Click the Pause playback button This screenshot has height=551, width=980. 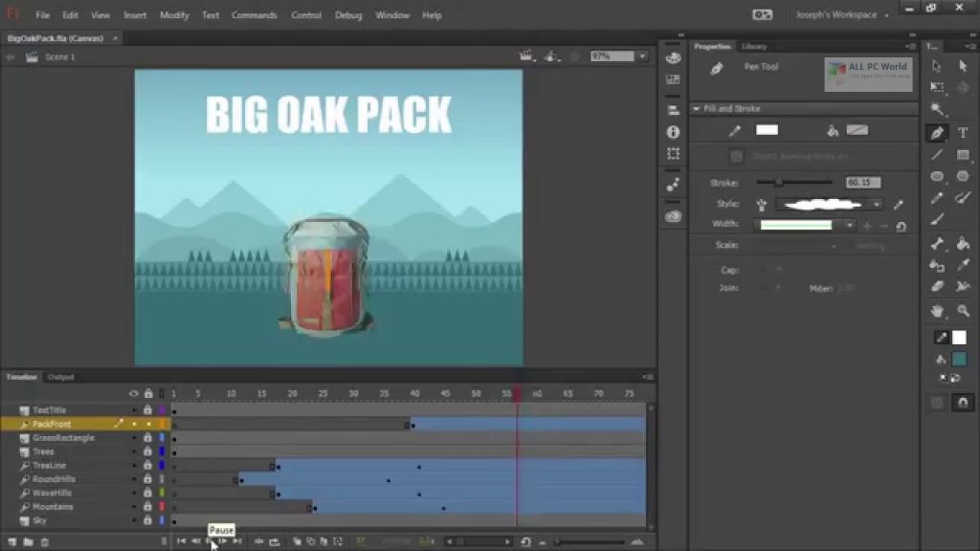pos(210,541)
